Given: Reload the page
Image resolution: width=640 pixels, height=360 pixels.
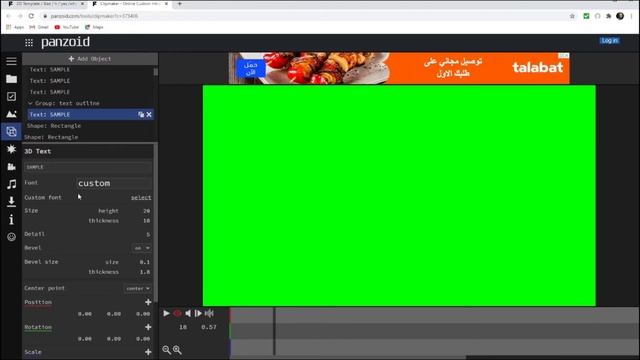Looking at the screenshot, I should [31, 16].
